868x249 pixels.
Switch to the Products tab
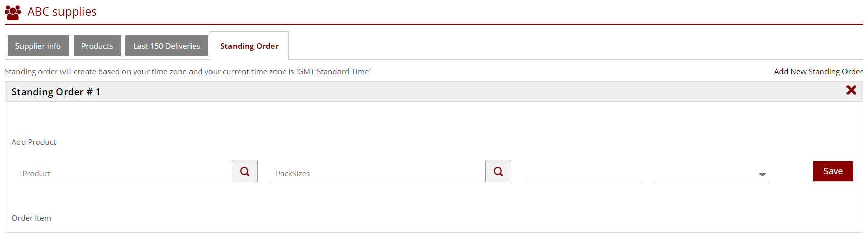tap(97, 46)
